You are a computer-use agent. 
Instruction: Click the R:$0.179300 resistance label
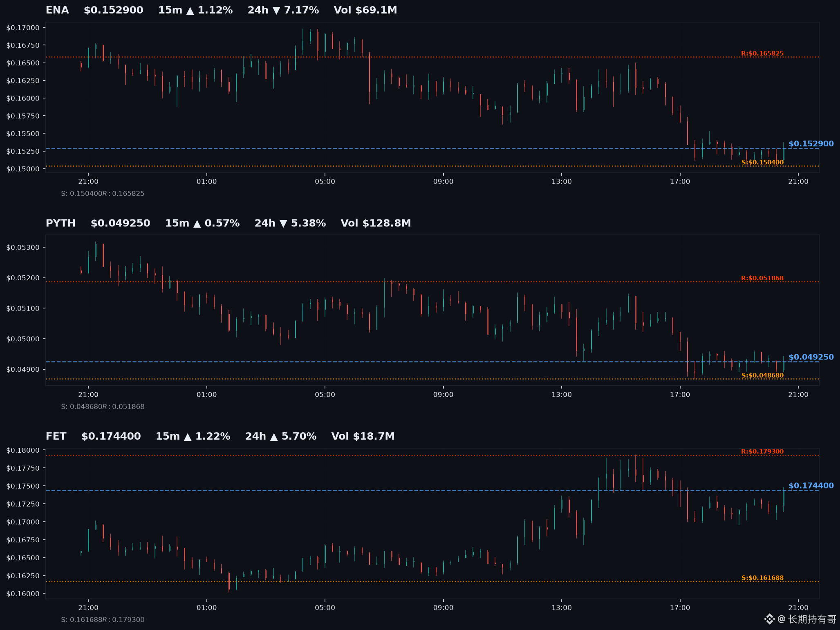click(x=762, y=451)
